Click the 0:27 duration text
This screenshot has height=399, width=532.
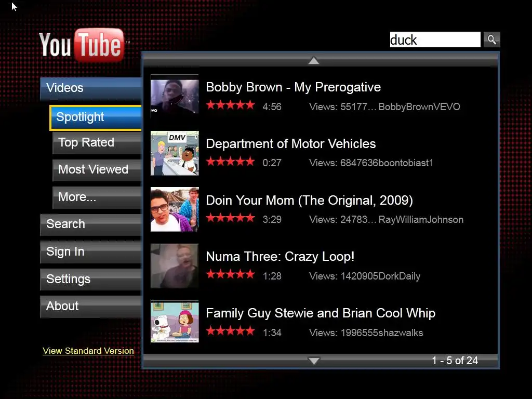click(272, 163)
